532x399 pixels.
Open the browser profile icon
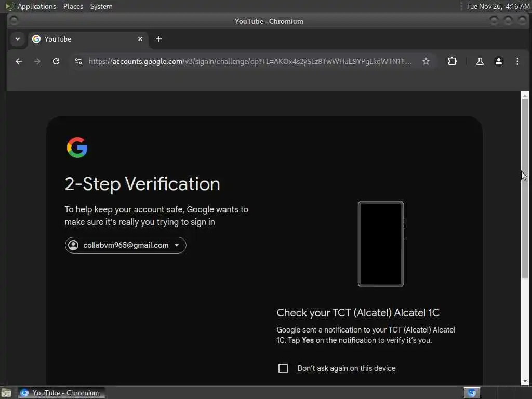(x=498, y=61)
